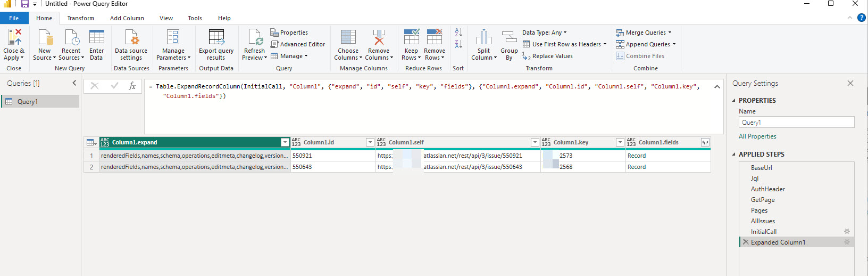The image size is (868, 276).
Task: Switch to the Tools tab
Action: [195, 18]
